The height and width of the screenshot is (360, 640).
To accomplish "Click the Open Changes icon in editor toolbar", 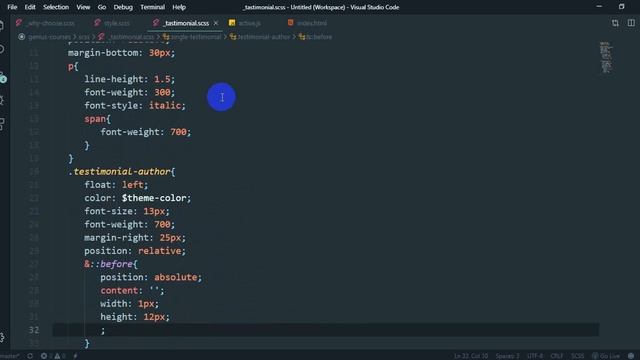I will click(x=615, y=23).
